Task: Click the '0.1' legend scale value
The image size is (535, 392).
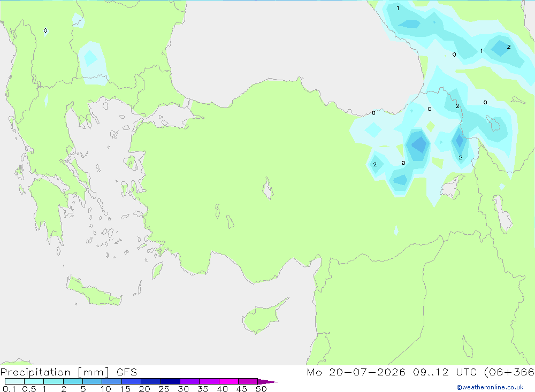Action: tap(9, 389)
